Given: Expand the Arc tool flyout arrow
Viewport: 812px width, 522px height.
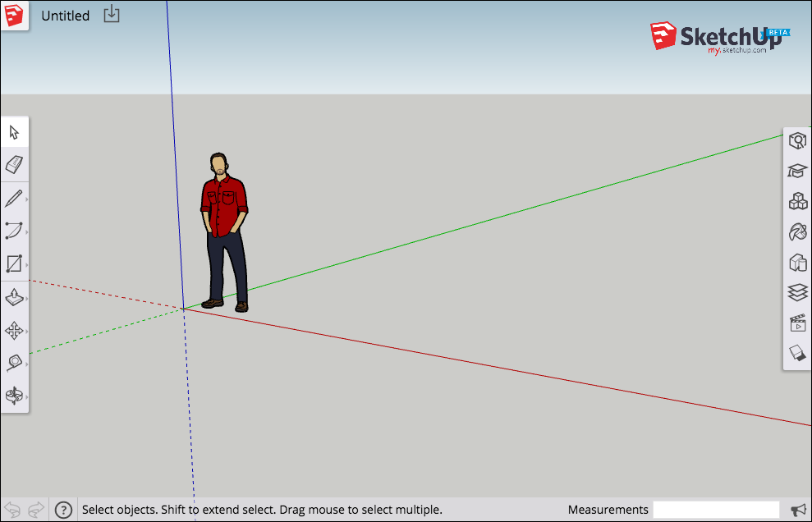Looking at the screenshot, I should pyautogui.click(x=26, y=232).
